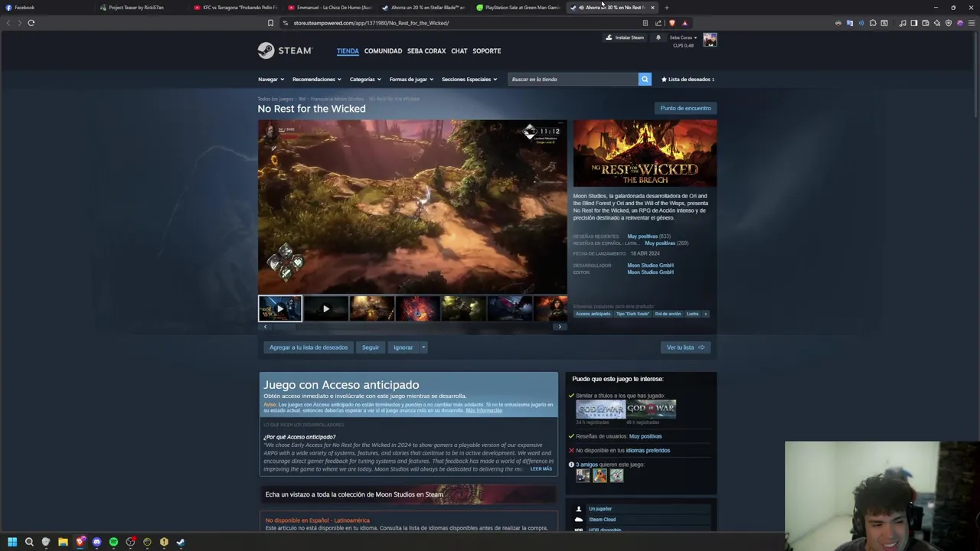Expand the Categorías dropdown
The width and height of the screenshot is (980, 551).
(366, 79)
